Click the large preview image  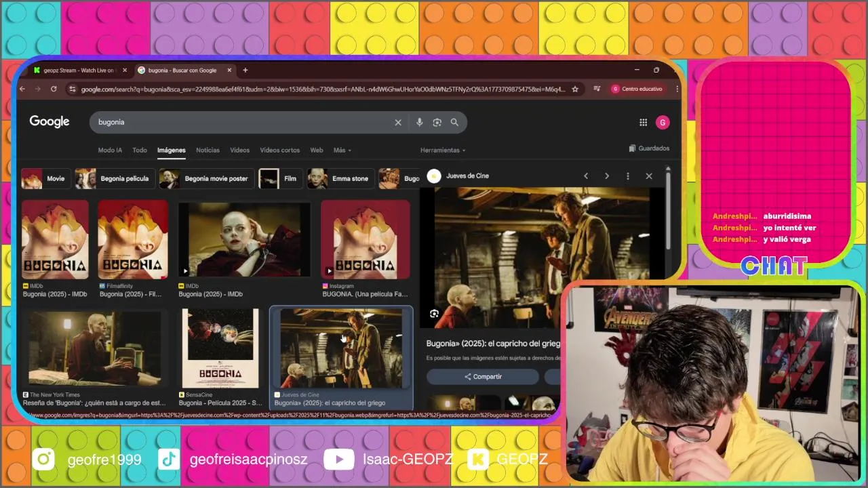tap(542, 258)
